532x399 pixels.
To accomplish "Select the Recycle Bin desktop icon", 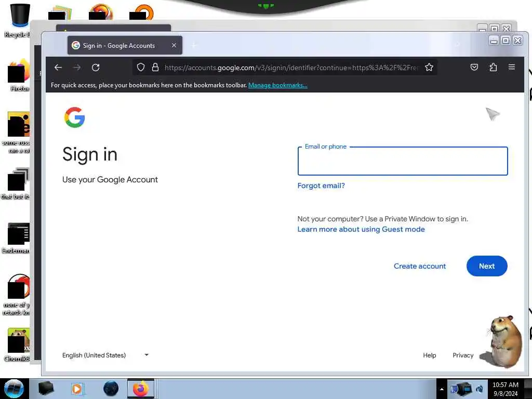I will click(x=19, y=20).
